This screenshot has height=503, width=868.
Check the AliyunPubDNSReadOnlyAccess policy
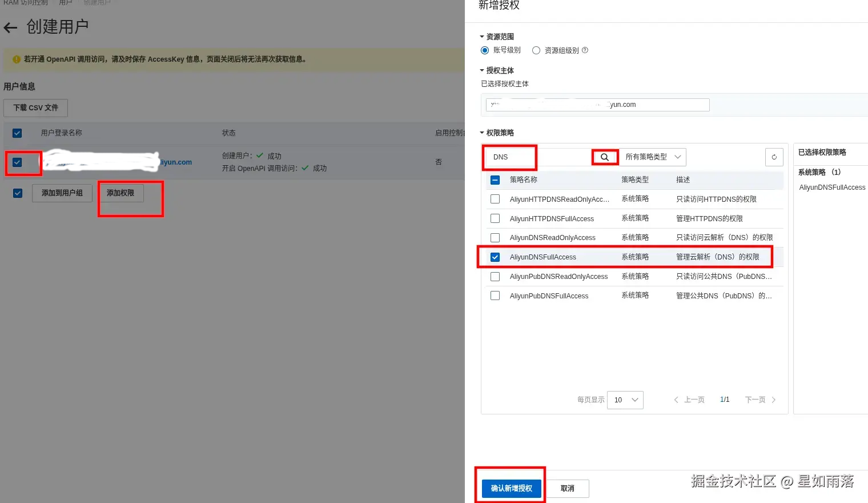[x=495, y=276]
